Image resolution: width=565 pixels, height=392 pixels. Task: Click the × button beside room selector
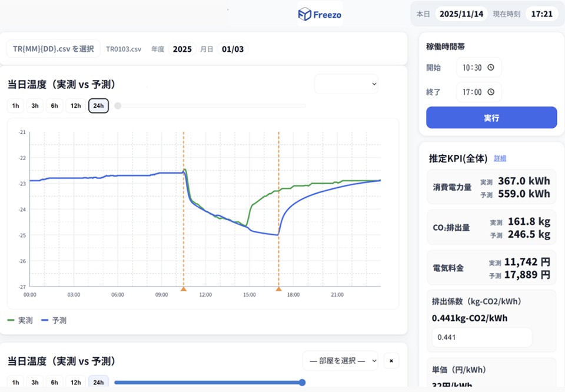point(391,361)
